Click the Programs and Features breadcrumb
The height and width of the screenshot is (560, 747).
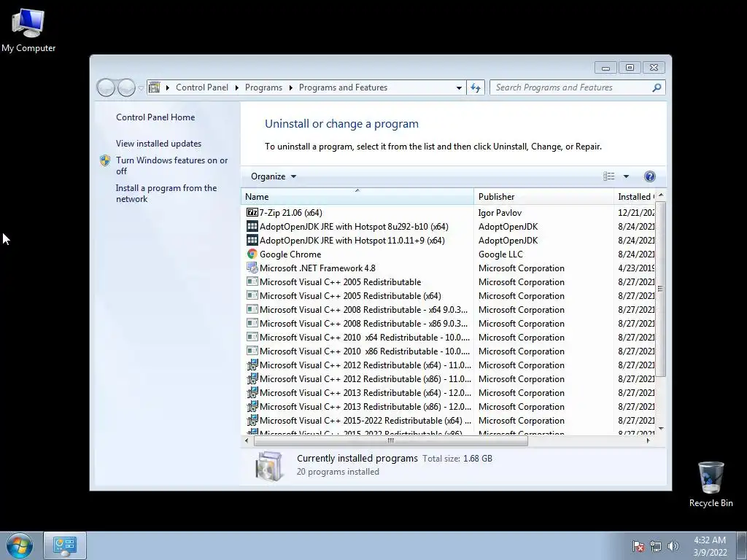[x=343, y=87]
